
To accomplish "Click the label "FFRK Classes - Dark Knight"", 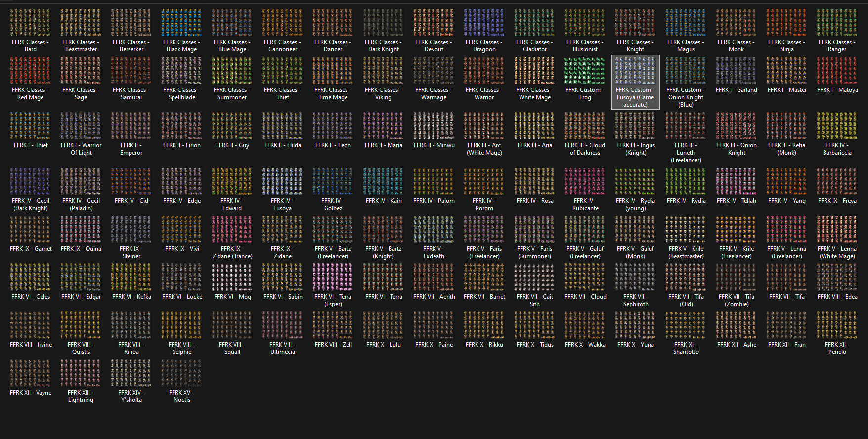I will tap(384, 46).
